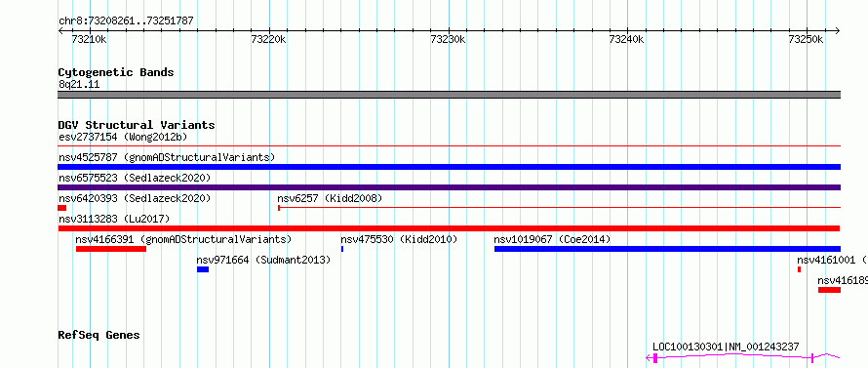868x368 pixels.
Task: Open the nsv6575523 (Sedlazeck2020) label
Action: 135,178
